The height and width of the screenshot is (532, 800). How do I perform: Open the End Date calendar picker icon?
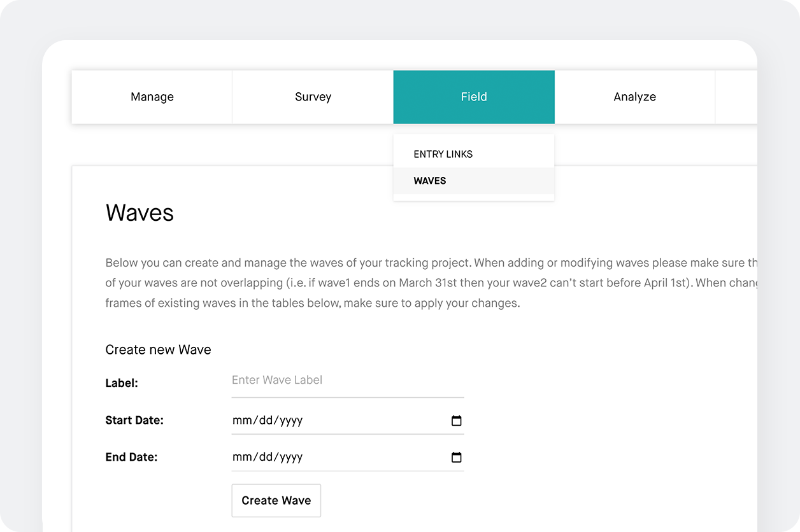[456, 458]
